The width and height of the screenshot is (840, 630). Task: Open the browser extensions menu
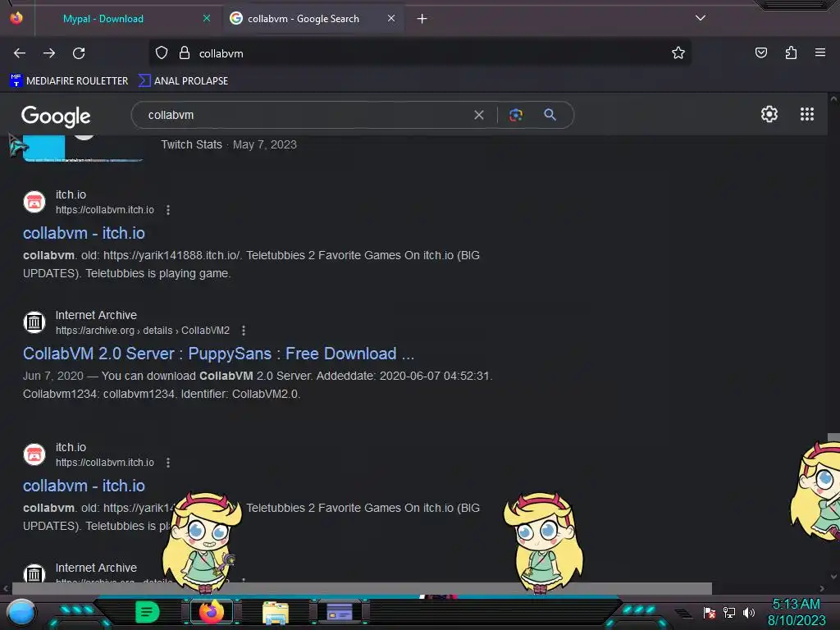coord(791,52)
